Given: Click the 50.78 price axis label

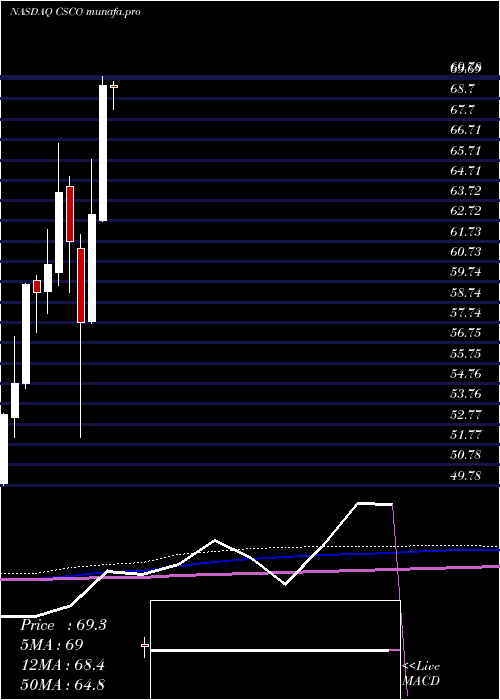Looking at the screenshot, I should pyautogui.click(x=466, y=455).
